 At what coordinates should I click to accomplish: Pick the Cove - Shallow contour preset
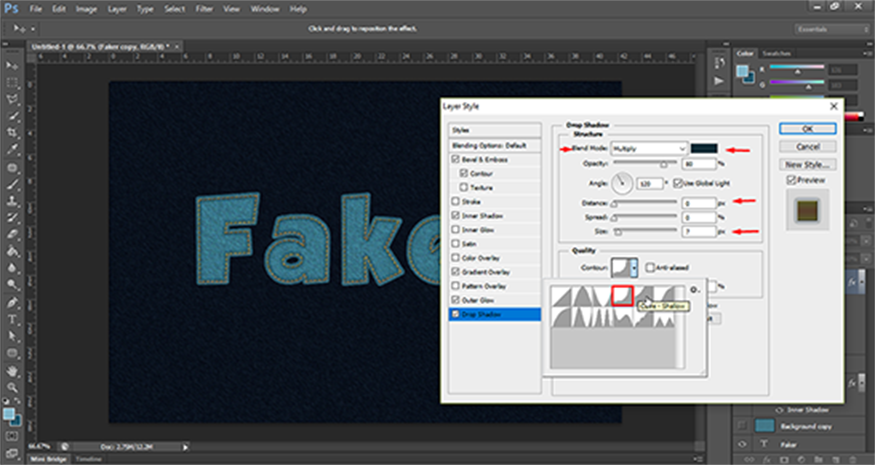click(622, 295)
